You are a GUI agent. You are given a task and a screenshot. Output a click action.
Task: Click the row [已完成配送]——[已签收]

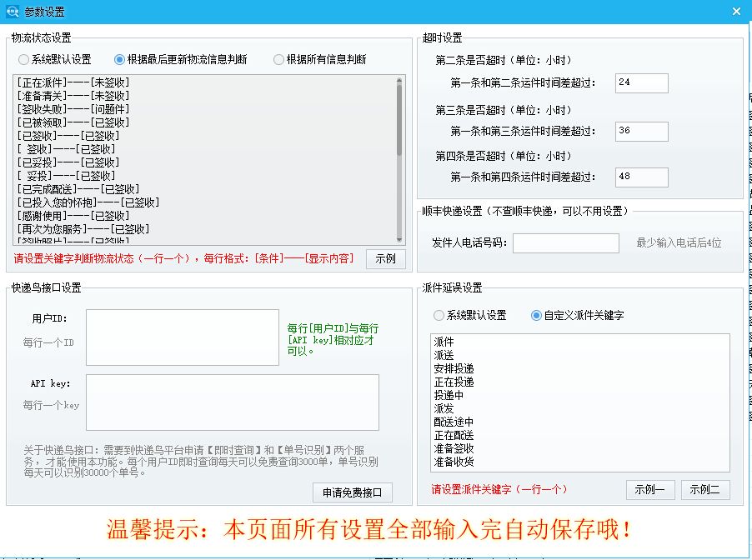78,189
